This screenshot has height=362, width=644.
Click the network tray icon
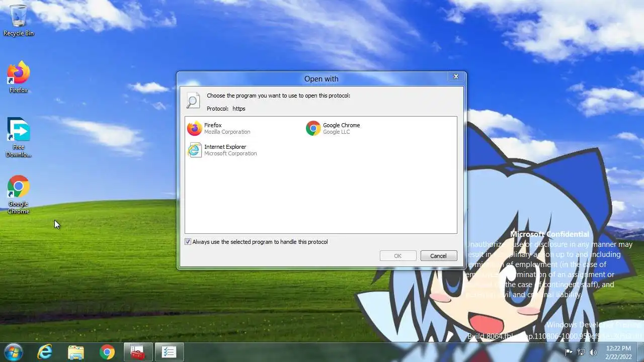click(x=581, y=352)
